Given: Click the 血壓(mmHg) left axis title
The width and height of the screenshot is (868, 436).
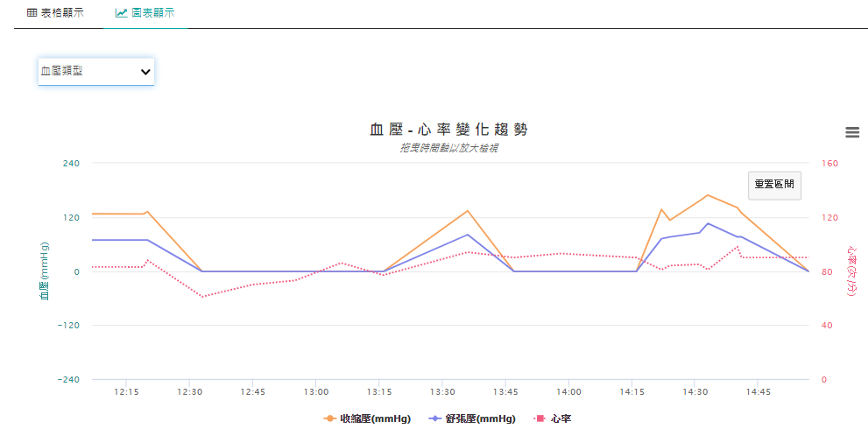Looking at the screenshot, I should (45, 271).
